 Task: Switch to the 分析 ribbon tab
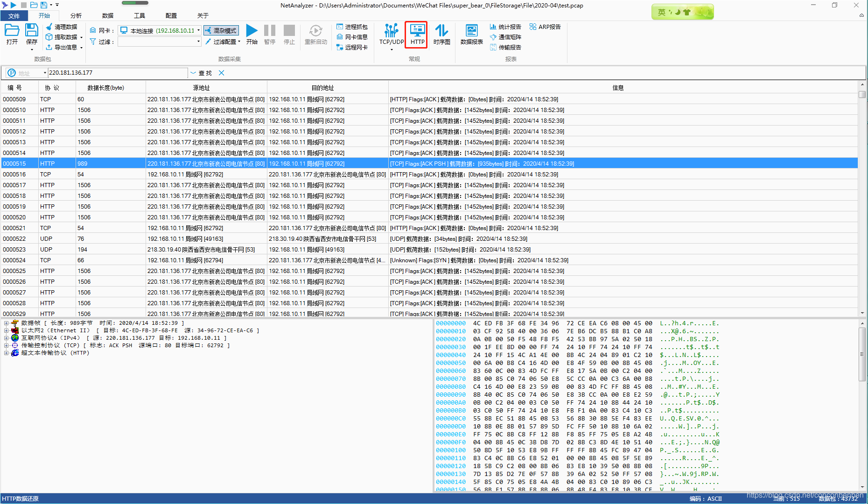(76, 15)
